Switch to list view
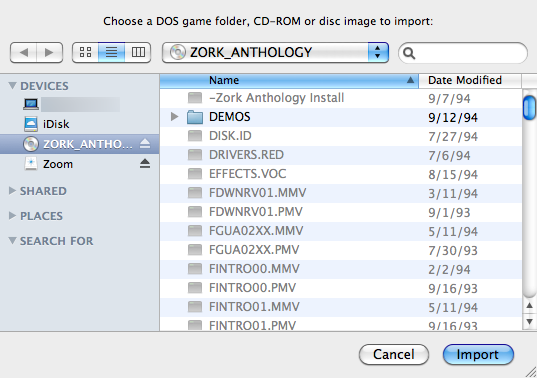Screen dimensions: 537x378 coord(111,52)
